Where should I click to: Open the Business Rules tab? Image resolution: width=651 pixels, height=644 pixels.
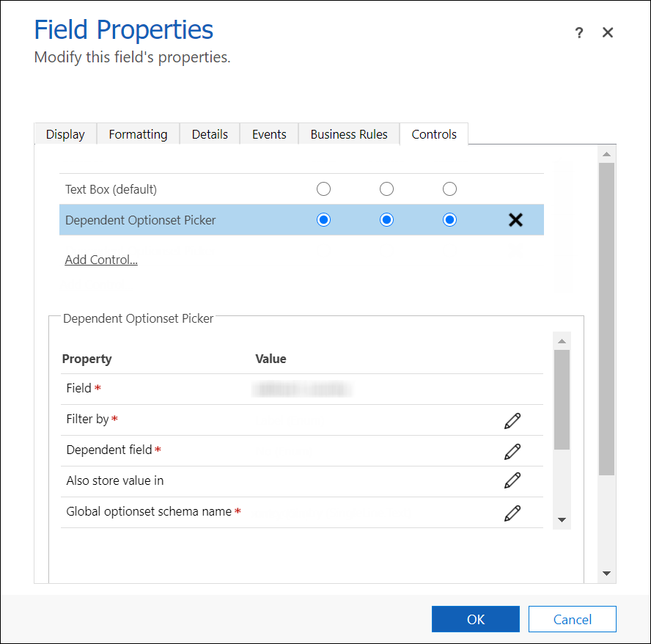click(349, 134)
